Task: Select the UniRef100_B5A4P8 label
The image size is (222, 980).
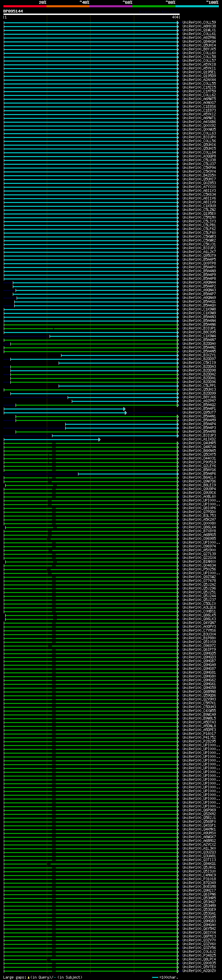Action: tap(199, 279)
